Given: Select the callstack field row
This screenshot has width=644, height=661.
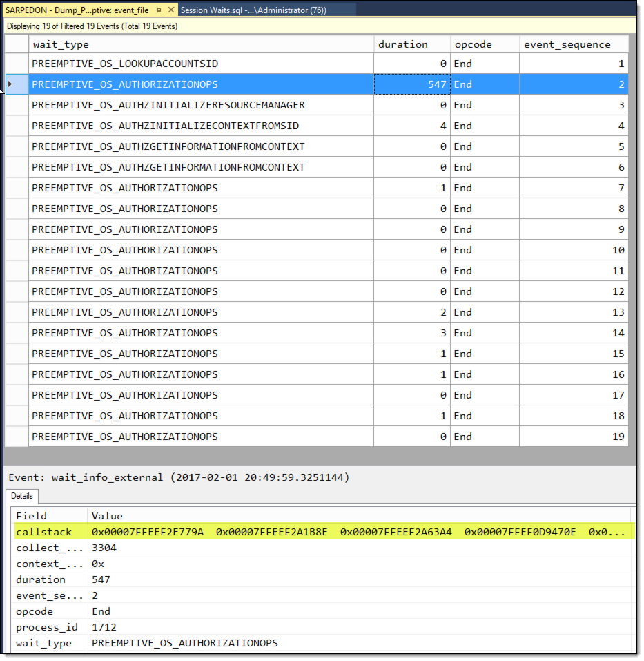Looking at the screenshot, I should coord(324,532).
